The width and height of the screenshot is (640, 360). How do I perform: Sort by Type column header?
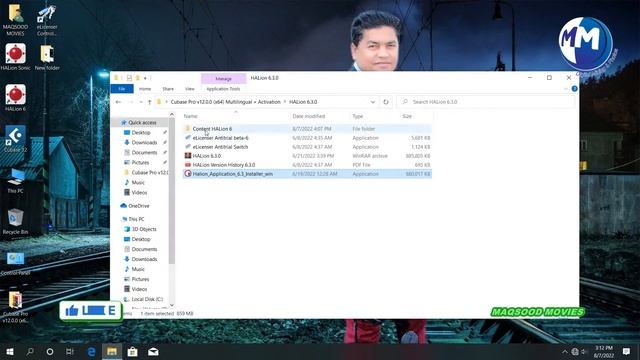(x=358, y=116)
